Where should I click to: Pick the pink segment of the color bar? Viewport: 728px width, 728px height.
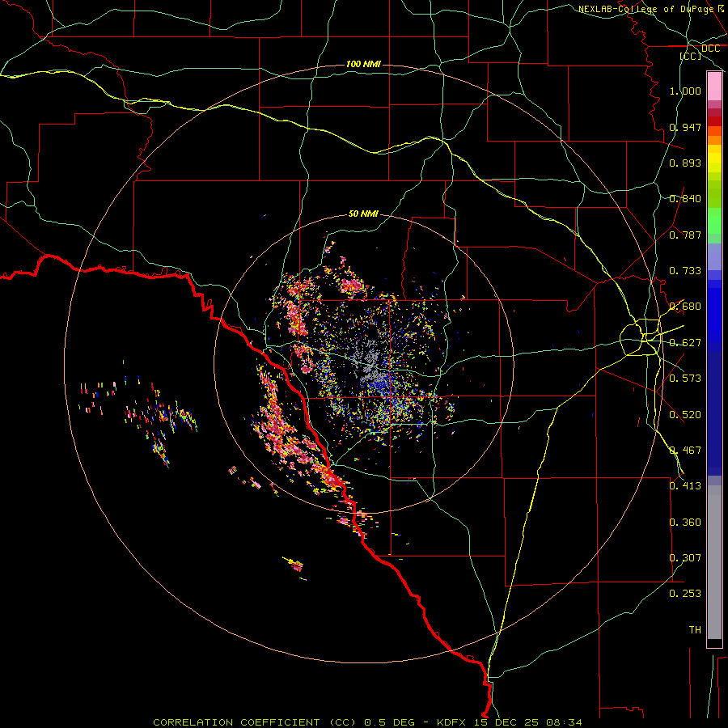point(714,87)
